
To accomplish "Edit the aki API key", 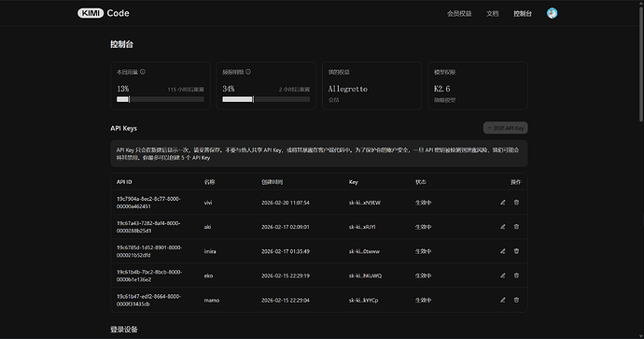I will click(503, 226).
